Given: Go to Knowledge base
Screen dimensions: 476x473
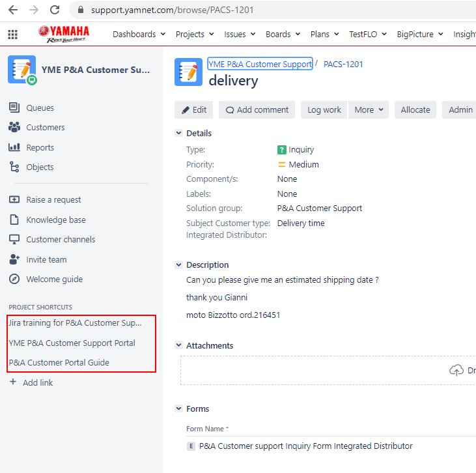Looking at the screenshot, I should (56, 220).
